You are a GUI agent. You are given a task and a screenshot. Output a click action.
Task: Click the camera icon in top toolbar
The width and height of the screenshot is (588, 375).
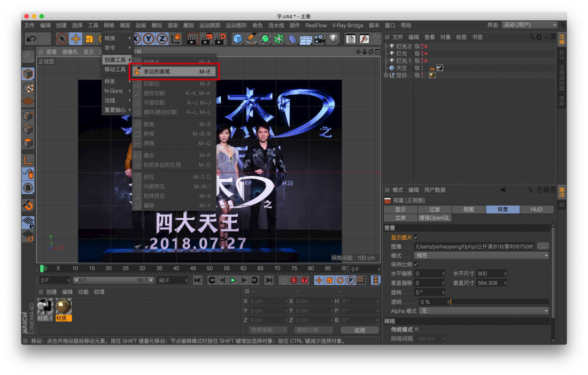click(319, 39)
